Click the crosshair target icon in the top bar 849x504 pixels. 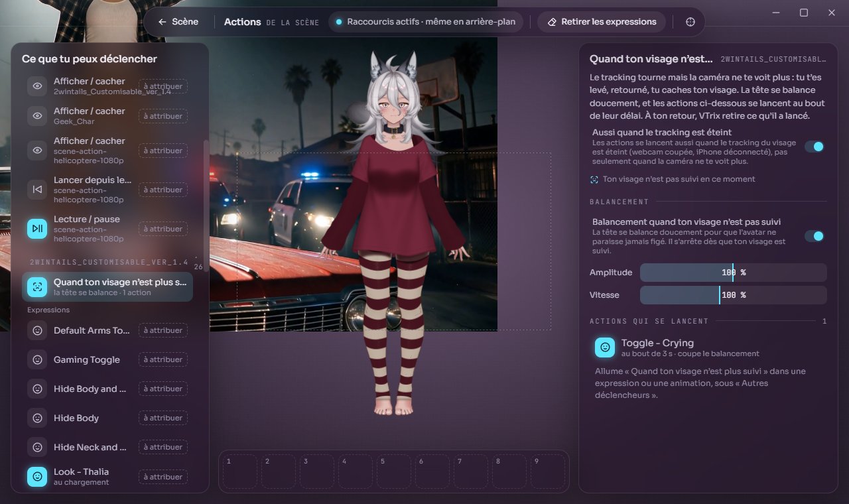[x=690, y=22]
